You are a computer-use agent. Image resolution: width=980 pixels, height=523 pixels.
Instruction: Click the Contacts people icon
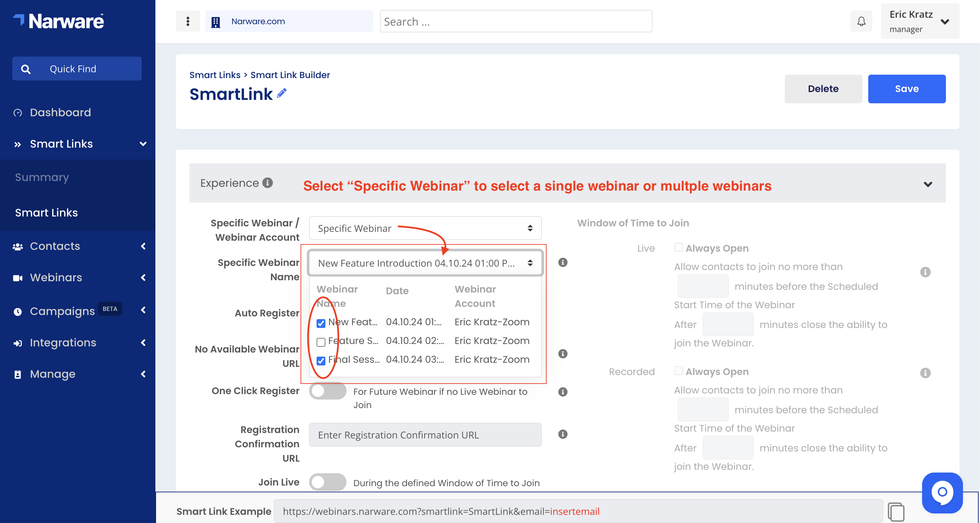(x=17, y=246)
